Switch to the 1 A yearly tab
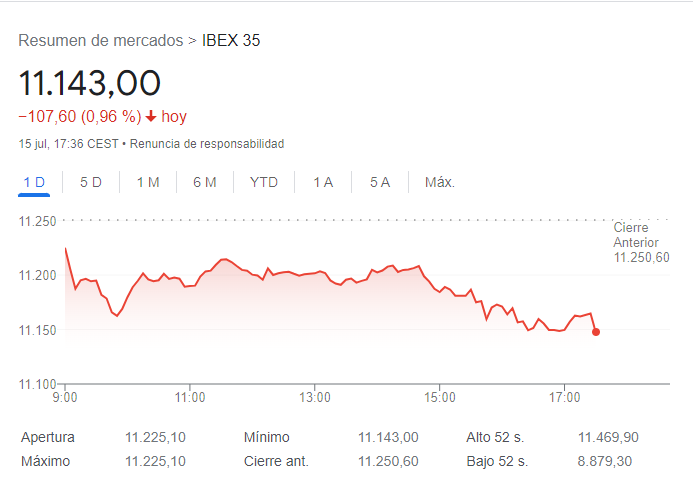This screenshot has height=485, width=693. click(x=323, y=182)
